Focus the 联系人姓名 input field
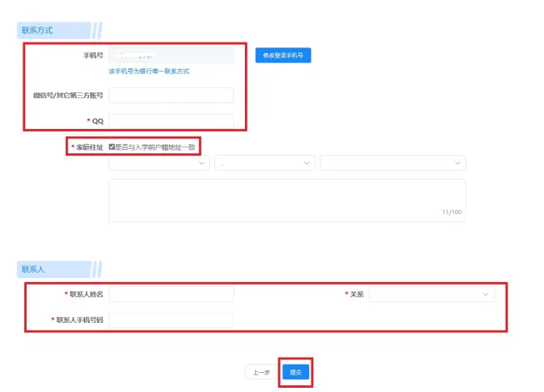The height and width of the screenshot is (392, 544). click(x=171, y=294)
